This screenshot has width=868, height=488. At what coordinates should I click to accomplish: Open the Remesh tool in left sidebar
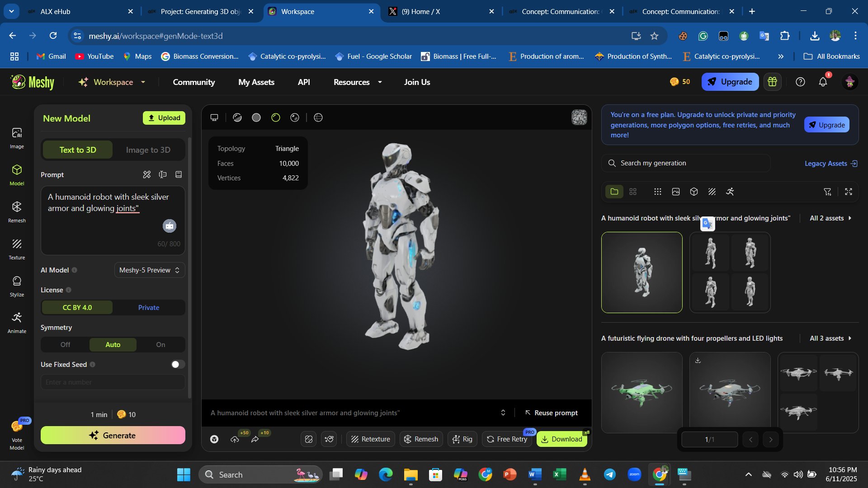tap(17, 211)
